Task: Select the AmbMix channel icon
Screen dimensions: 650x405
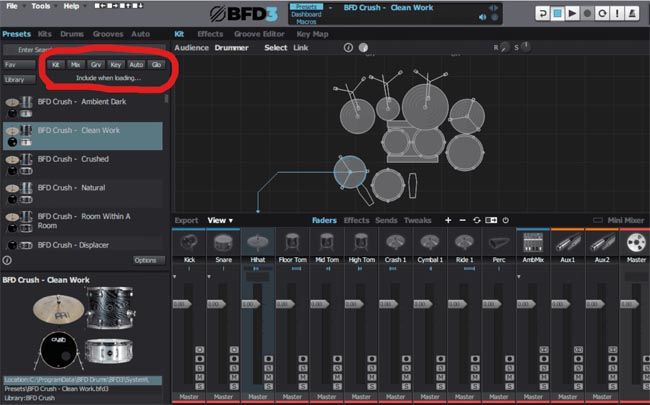Action: click(533, 243)
